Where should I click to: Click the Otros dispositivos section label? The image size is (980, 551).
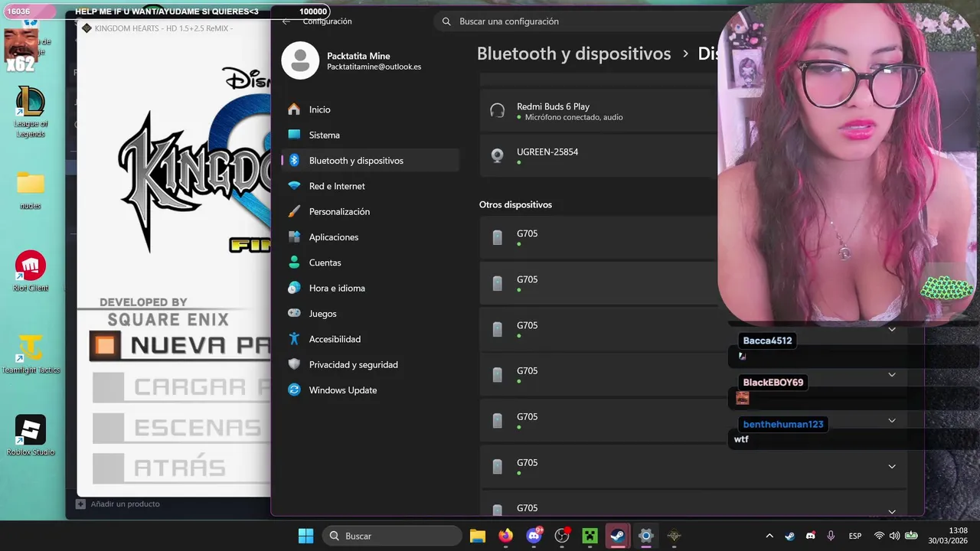(515, 204)
